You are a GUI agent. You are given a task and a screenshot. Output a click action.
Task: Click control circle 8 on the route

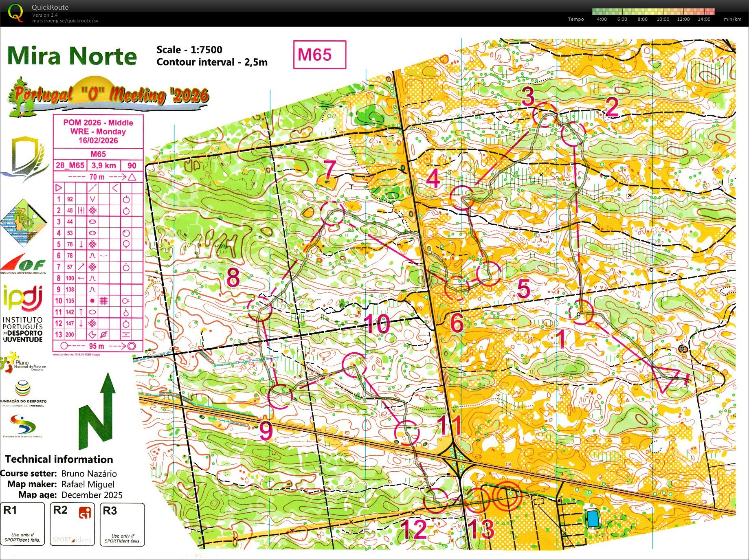click(x=259, y=309)
